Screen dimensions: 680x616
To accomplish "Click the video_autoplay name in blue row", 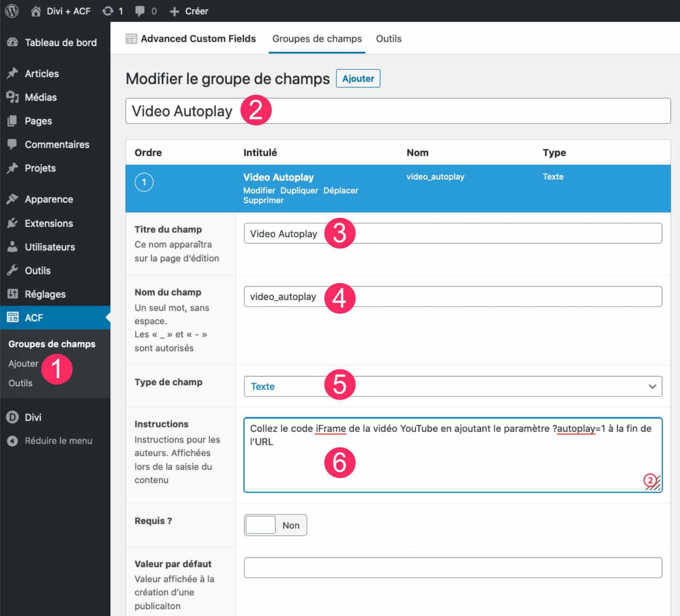I will (x=435, y=177).
